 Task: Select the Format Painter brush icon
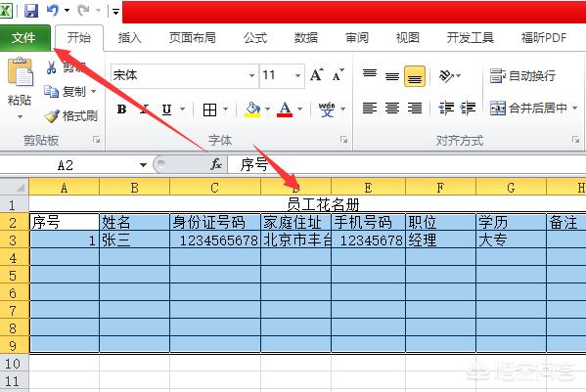(52, 116)
